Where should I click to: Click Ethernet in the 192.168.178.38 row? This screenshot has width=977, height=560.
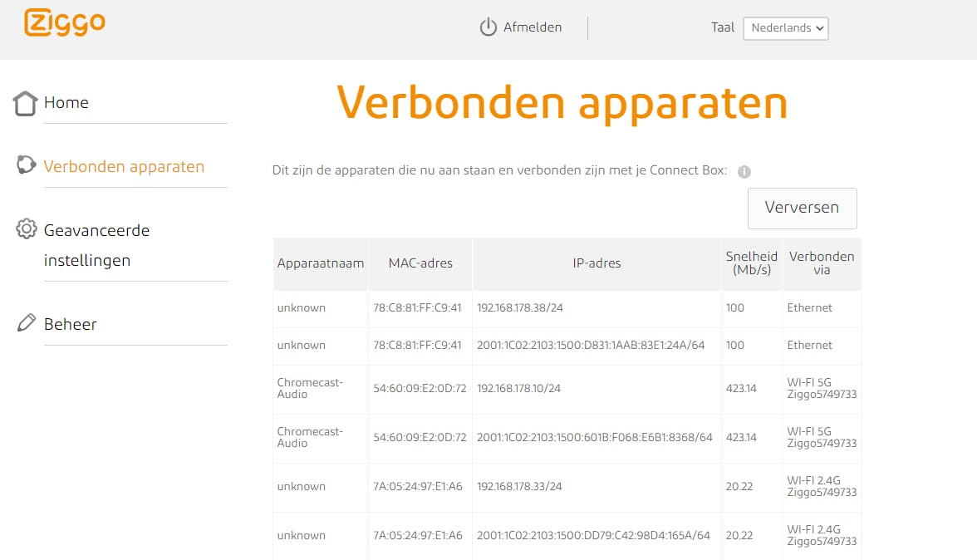click(x=809, y=307)
